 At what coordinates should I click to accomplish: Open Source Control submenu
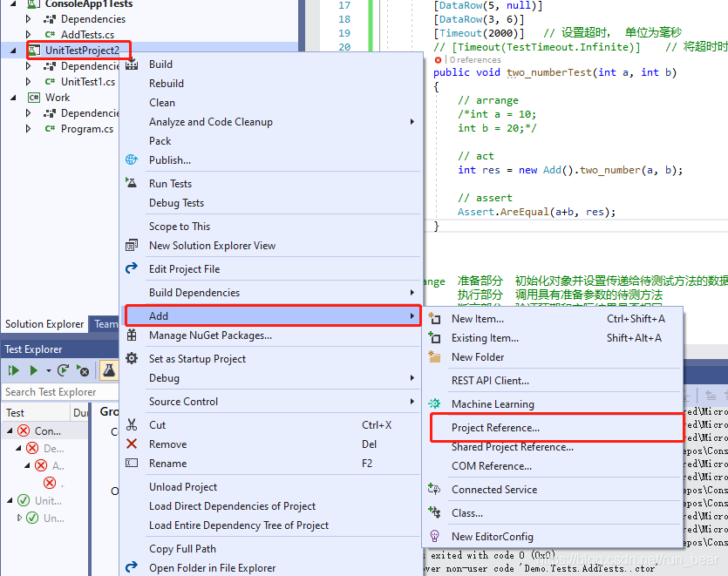(272, 402)
